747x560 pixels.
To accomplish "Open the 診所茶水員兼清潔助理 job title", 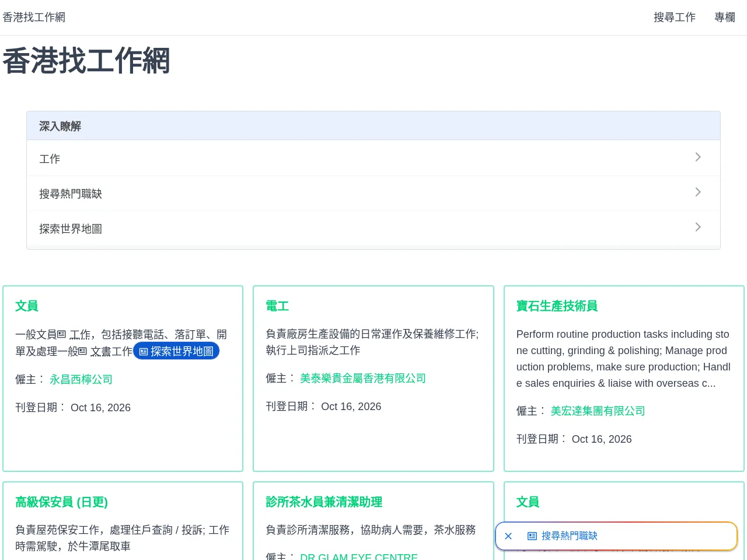I will pos(324,502).
